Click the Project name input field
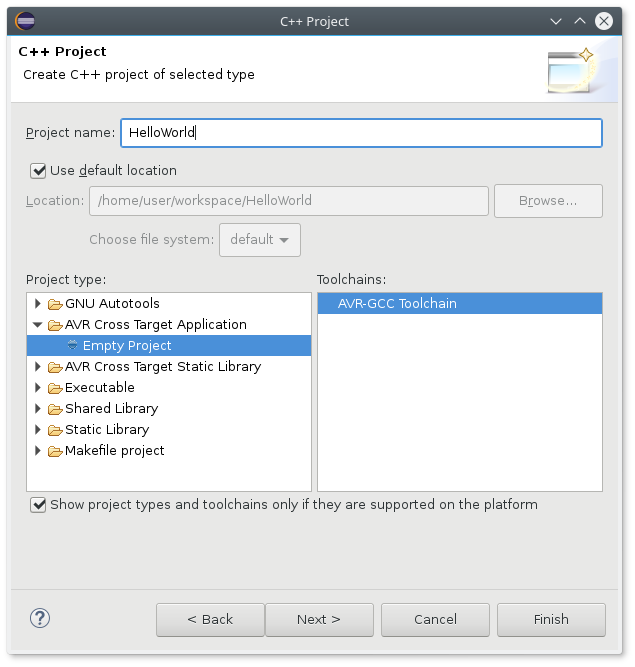 point(362,133)
